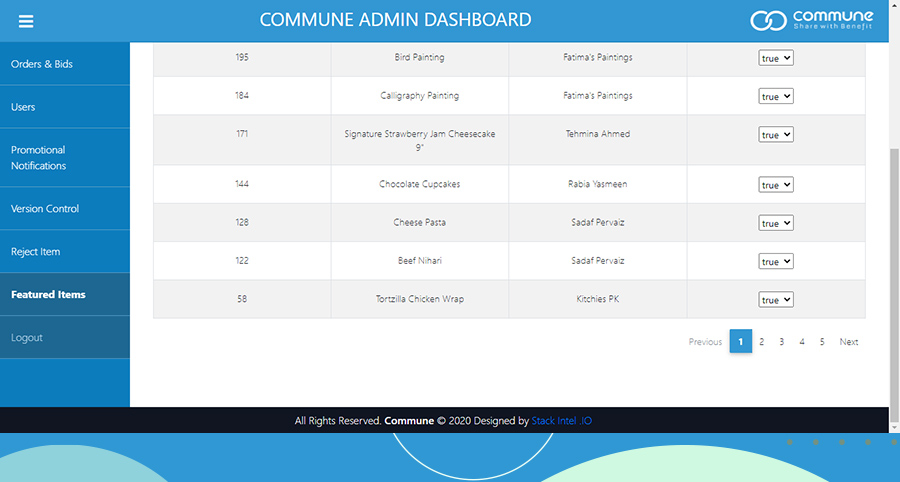
Task: Expand Calligraphy Painting true/false dropdown
Action: tap(775, 96)
